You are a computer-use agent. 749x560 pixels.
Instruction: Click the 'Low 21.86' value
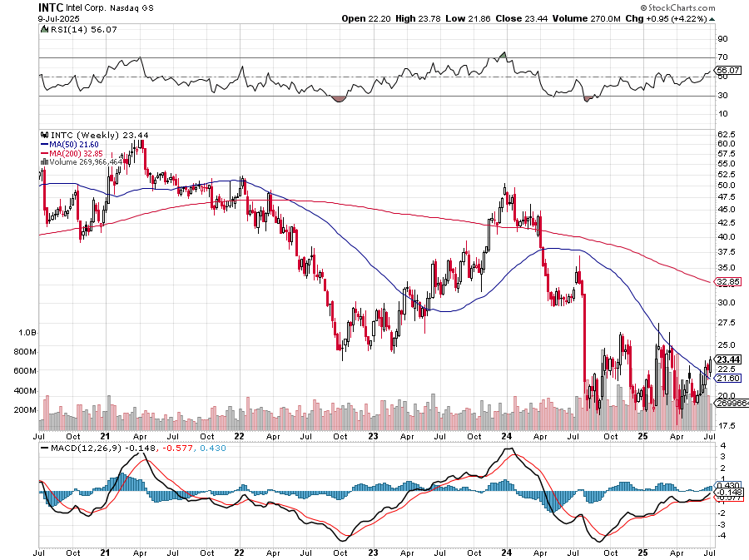(468, 18)
